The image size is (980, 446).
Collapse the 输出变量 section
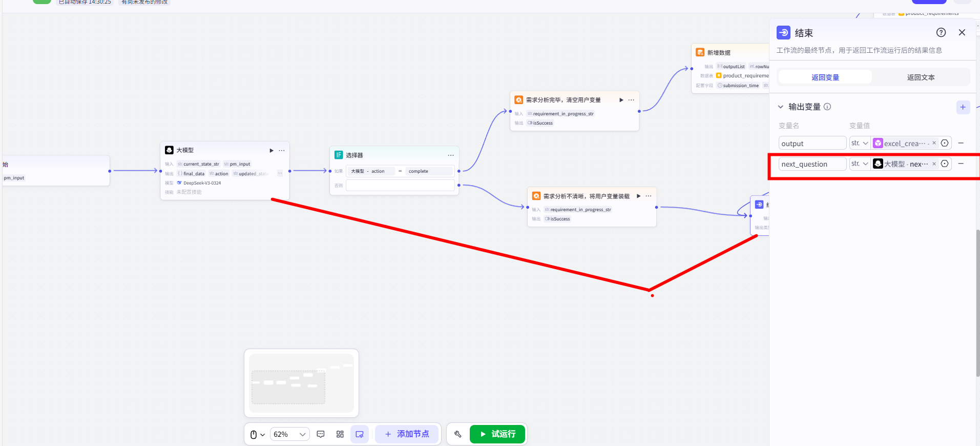781,107
